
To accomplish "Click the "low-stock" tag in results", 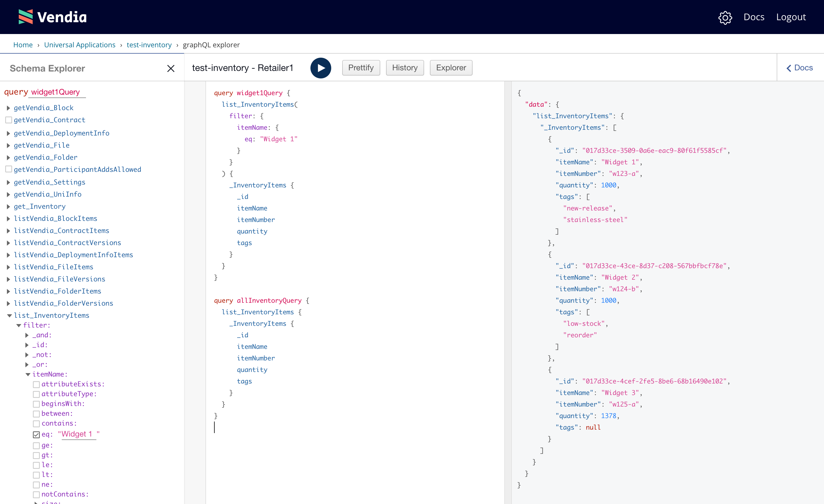I will pyautogui.click(x=584, y=324).
